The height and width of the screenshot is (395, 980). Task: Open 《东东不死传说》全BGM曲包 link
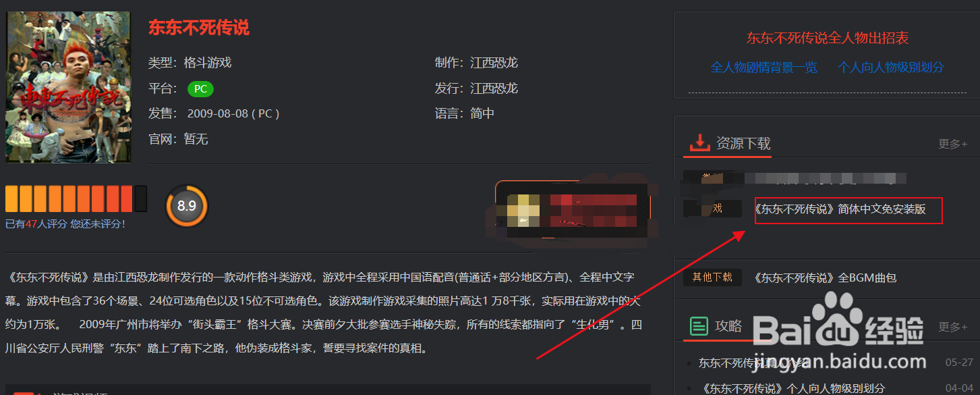825,278
